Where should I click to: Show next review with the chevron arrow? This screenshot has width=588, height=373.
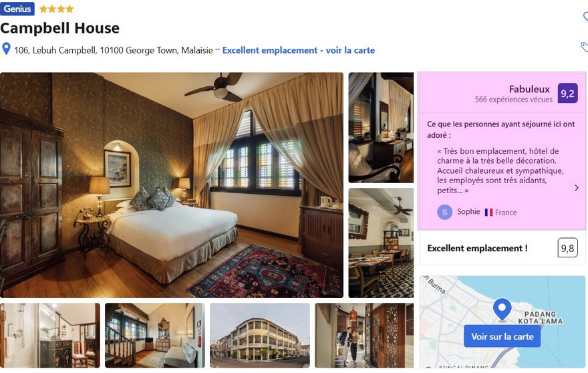[577, 188]
